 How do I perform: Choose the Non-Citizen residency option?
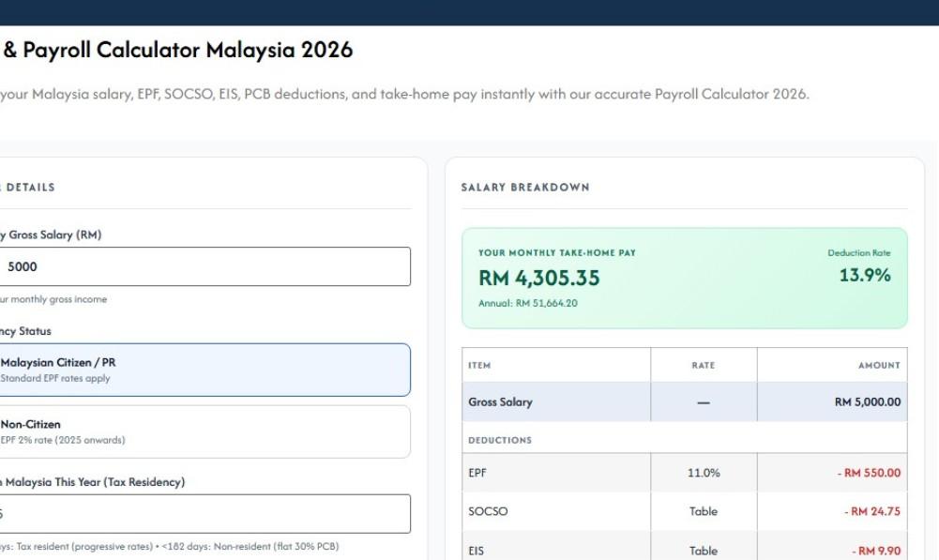pos(204,431)
